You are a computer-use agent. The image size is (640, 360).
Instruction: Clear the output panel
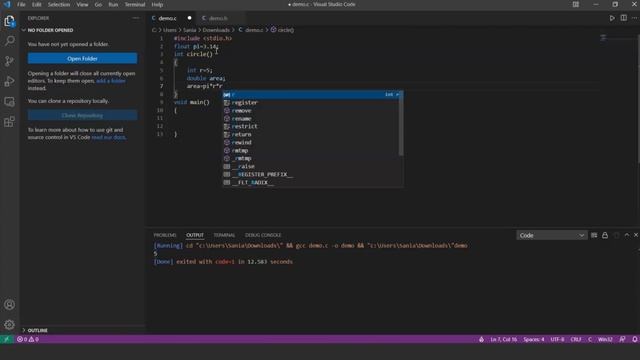click(x=594, y=235)
